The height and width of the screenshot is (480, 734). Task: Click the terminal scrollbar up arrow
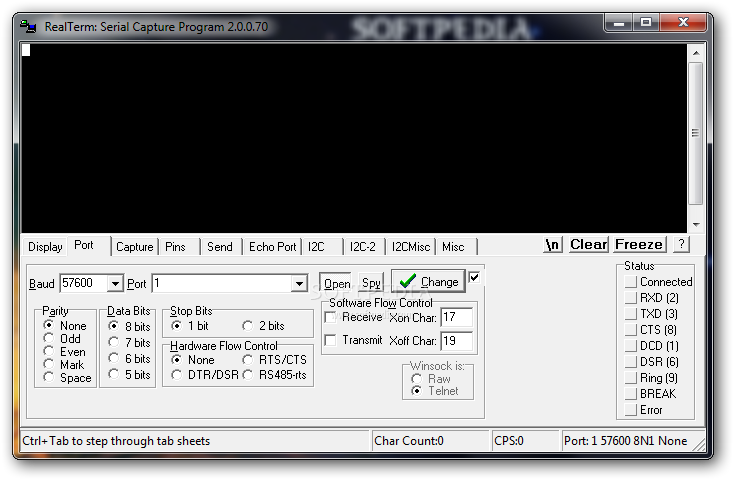click(x=696, y=53)
